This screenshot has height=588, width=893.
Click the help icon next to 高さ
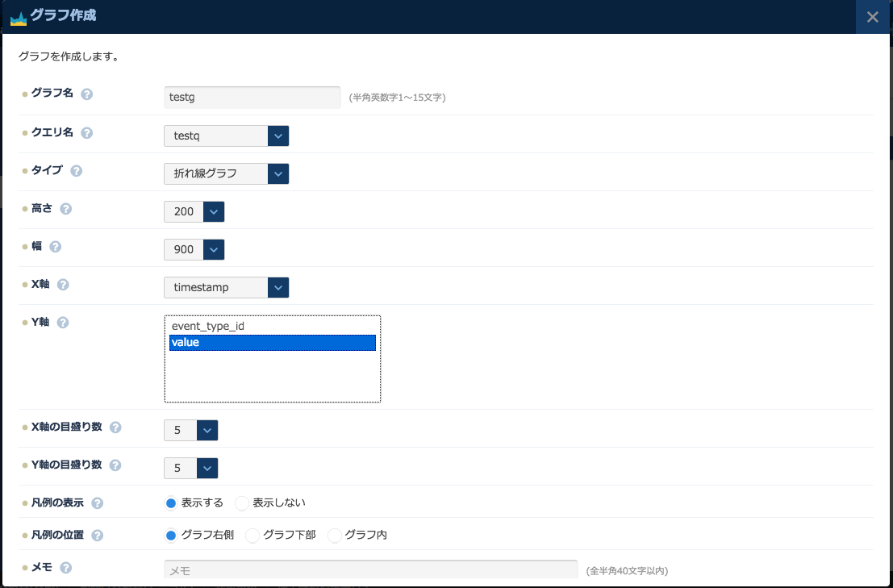click(66, 209)
